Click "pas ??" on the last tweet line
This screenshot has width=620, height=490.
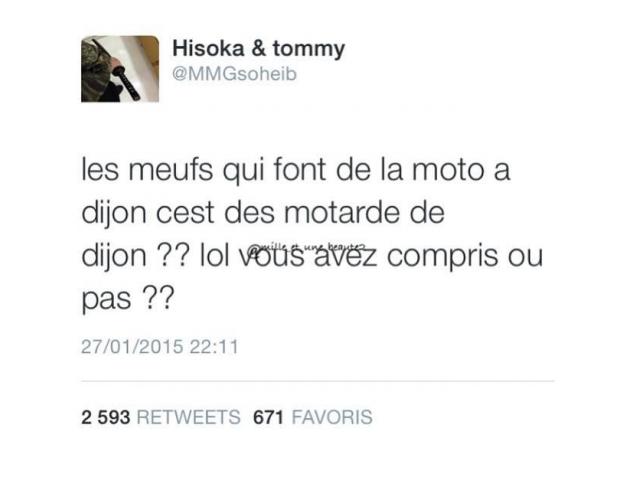[x=128, y=300]
